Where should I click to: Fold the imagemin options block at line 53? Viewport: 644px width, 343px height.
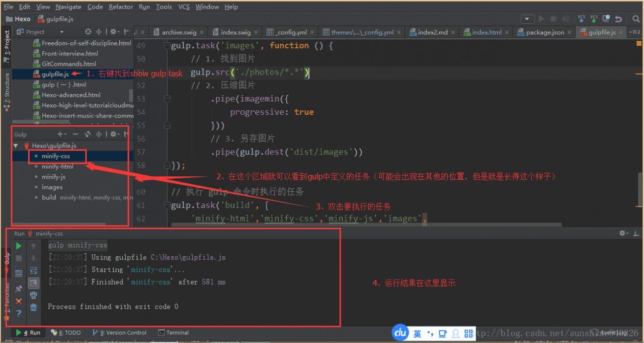point(168,99)
